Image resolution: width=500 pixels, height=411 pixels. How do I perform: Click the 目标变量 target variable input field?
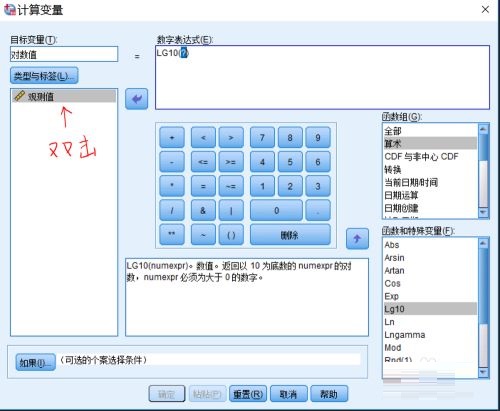[64, 54]
